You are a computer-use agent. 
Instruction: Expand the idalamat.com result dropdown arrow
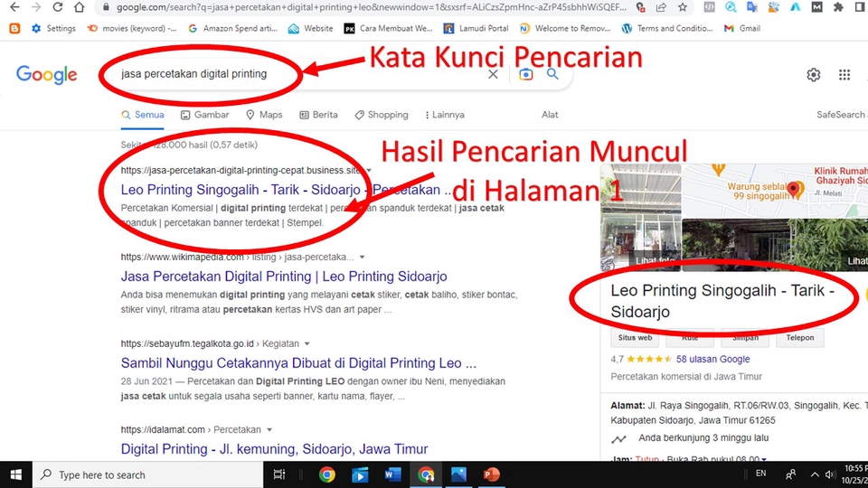269,430
